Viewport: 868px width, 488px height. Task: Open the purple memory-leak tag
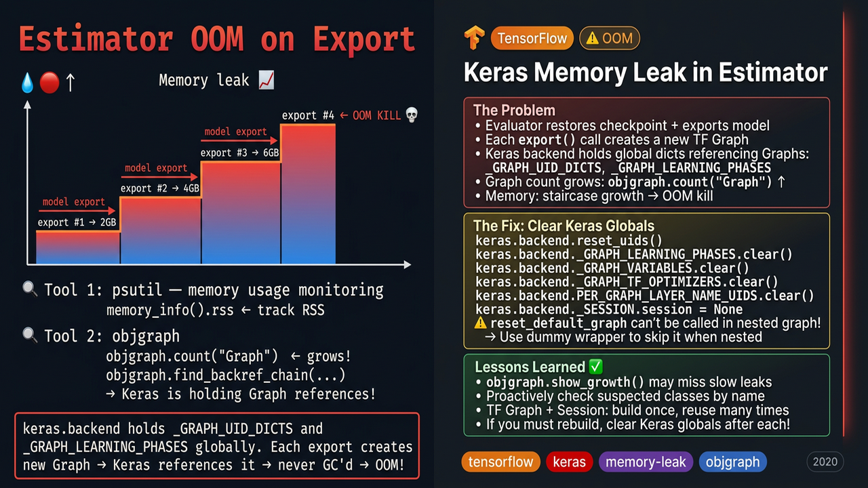[646, 462]
